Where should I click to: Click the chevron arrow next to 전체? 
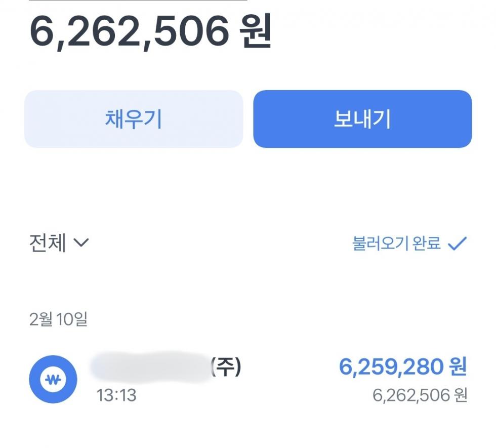(81, 242)
